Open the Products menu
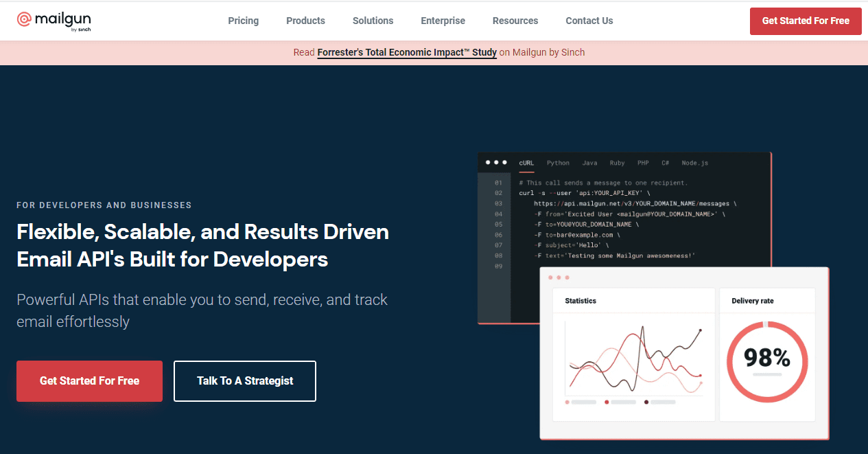Screen dimensions: 868x454 305,21
